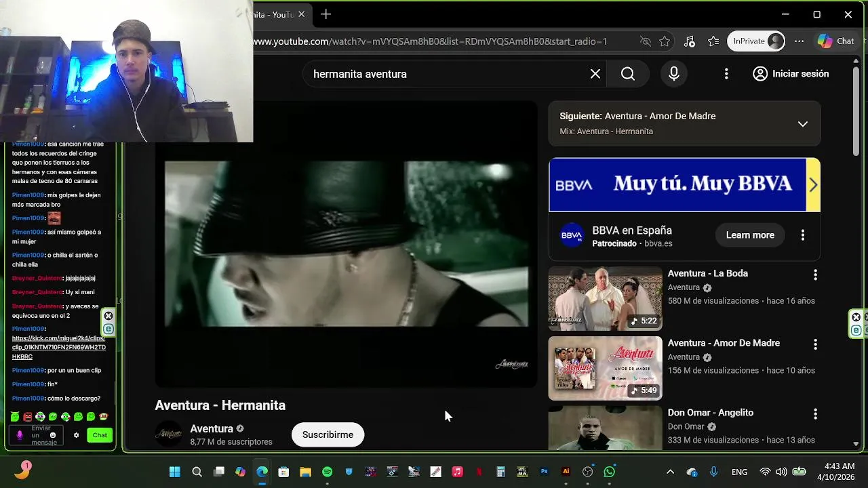Open volume control in system tray
The image size is (868, 488).
[782, 472]
